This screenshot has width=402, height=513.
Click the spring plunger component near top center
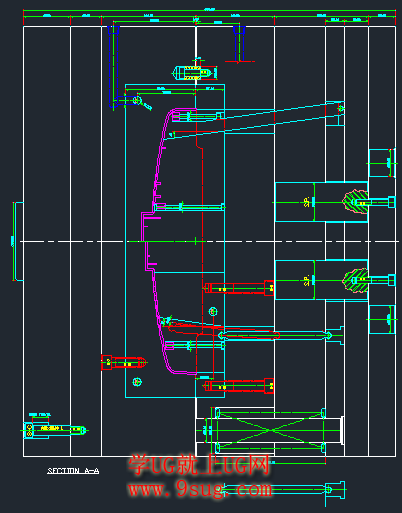[195, 72]
